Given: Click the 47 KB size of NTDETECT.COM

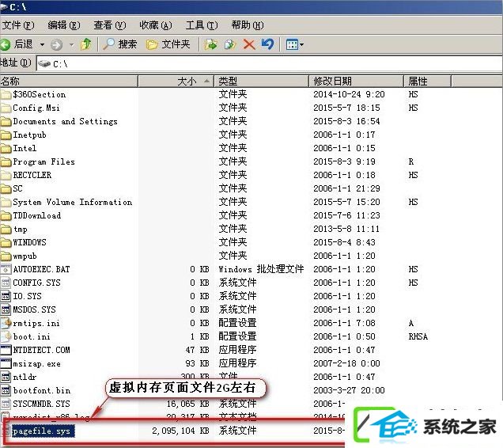Looking at the screenshot, I should point(197,350).
